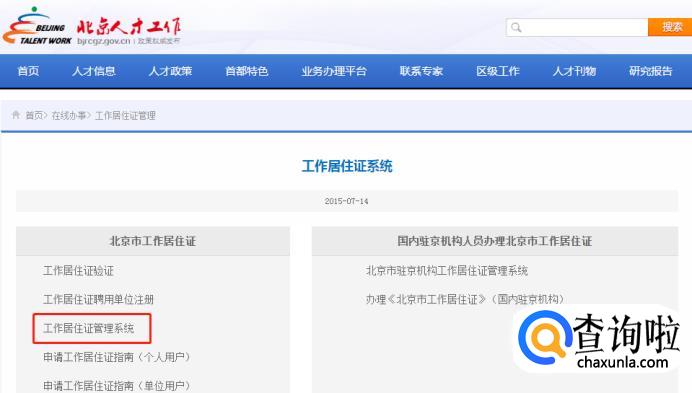The width and height of the screenshot is (692, 393).
Task: Go to the 人才刊物 menu item
Action: (574, 71)
